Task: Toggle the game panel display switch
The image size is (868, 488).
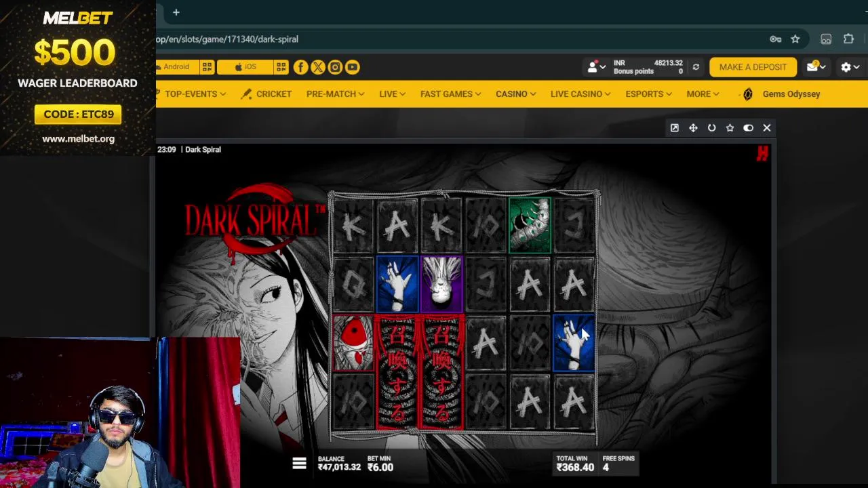Action: click(748, 128)
